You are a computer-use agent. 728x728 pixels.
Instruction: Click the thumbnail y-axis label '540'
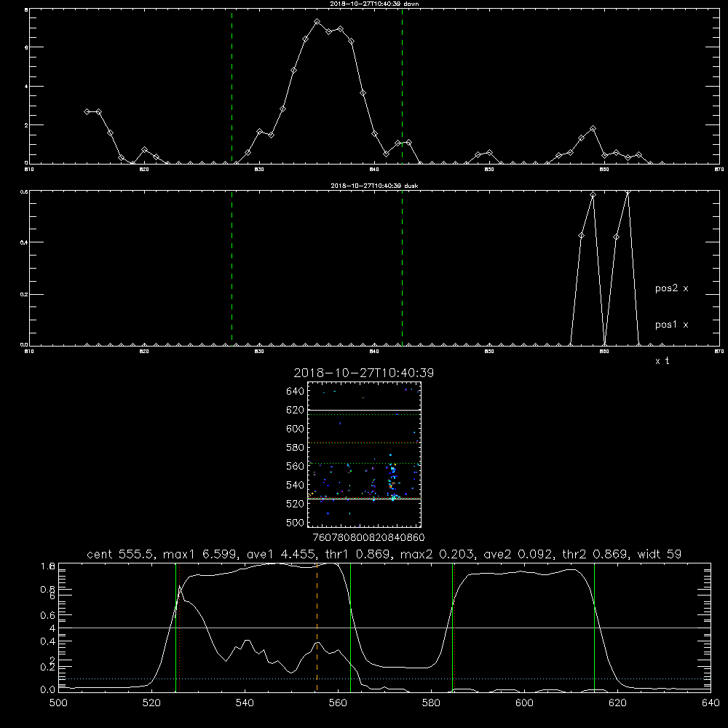(296, 485)
